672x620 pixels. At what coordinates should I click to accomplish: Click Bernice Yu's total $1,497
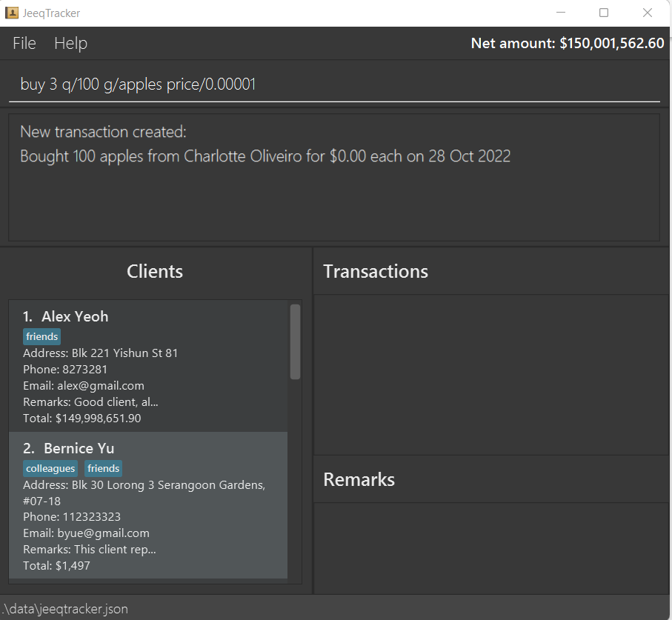56,566
